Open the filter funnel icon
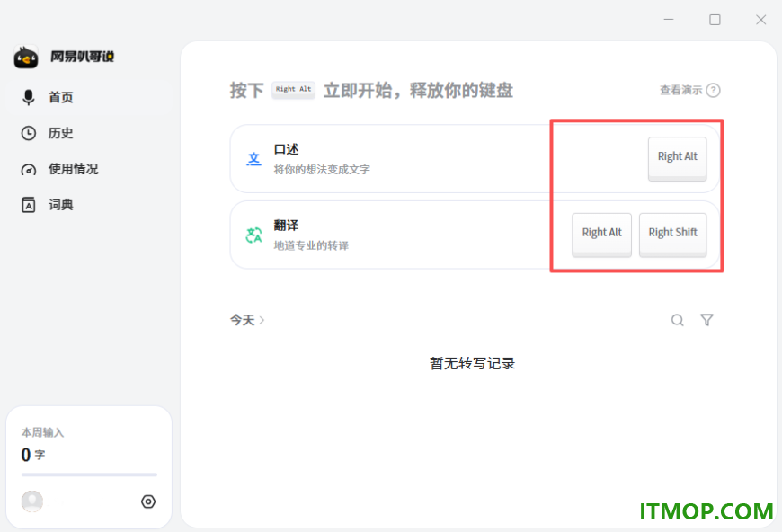Screen dimensions: 782x532 pos(706,320)
